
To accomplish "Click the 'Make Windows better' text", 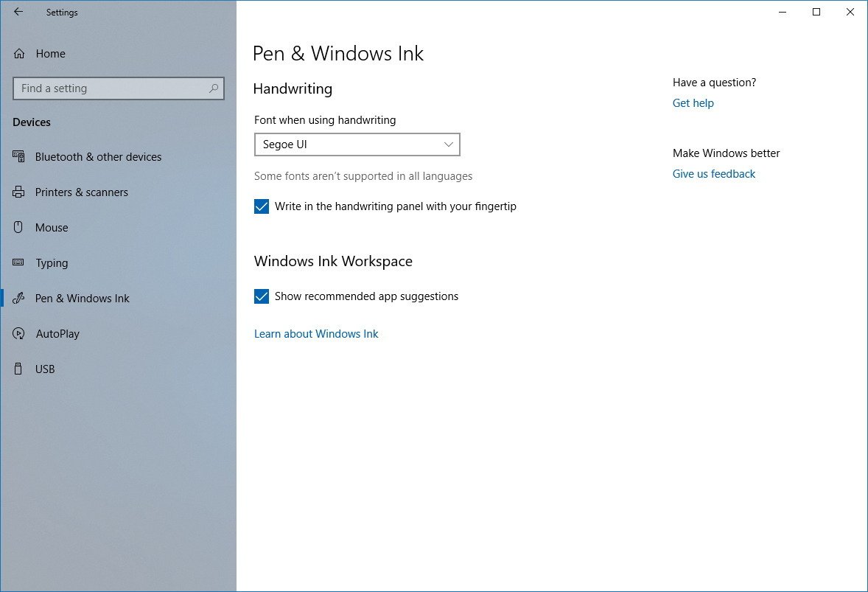I will [727, 153].
